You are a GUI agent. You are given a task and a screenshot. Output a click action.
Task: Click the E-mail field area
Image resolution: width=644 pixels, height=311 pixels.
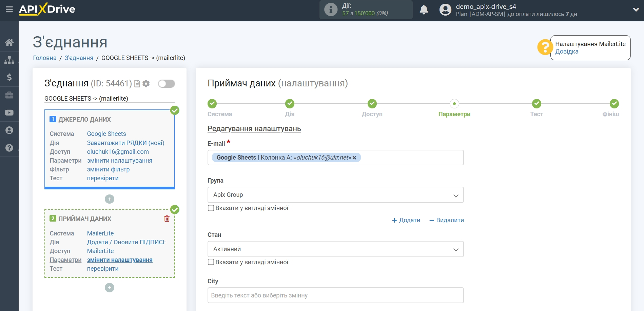click(335, 158)
